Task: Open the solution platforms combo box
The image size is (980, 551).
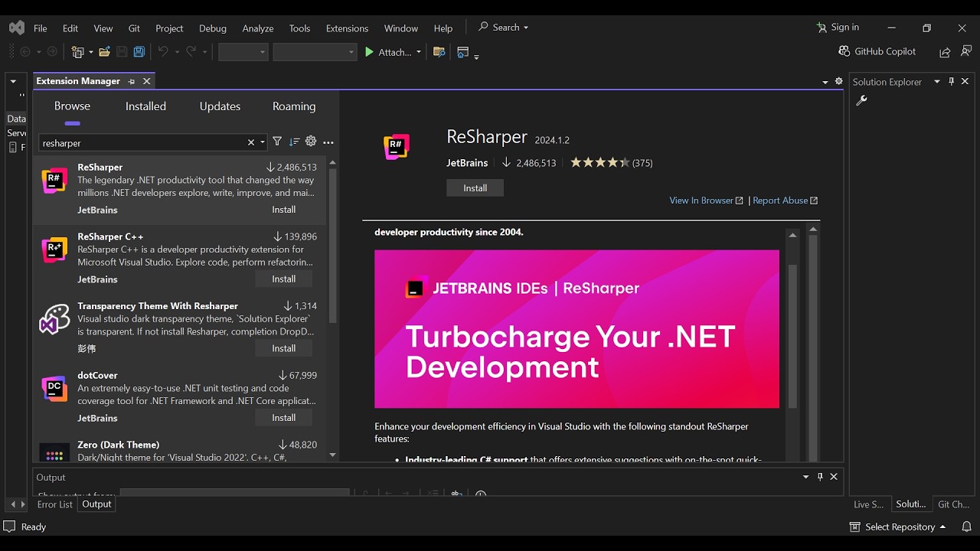Action: pos(315,52)
